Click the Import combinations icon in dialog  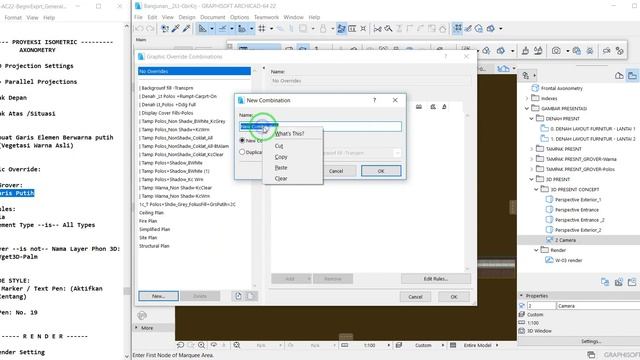[238, 296]
